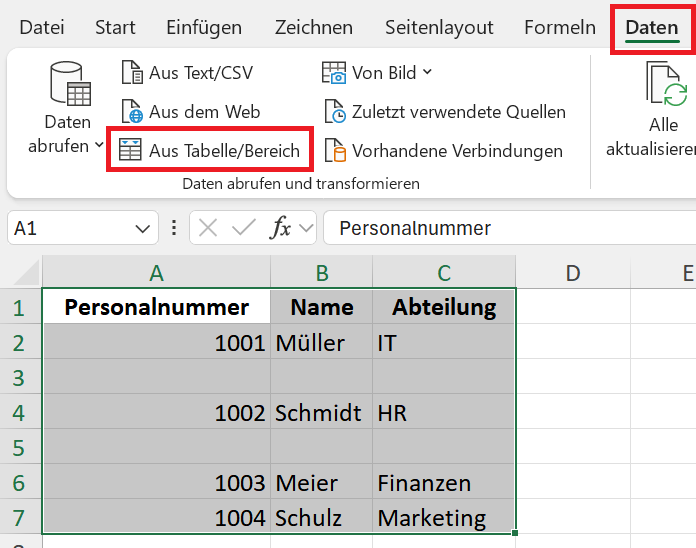Click the Aus dem Web globe icon
The height and width of the screenshot is (548, 696).
132,111
